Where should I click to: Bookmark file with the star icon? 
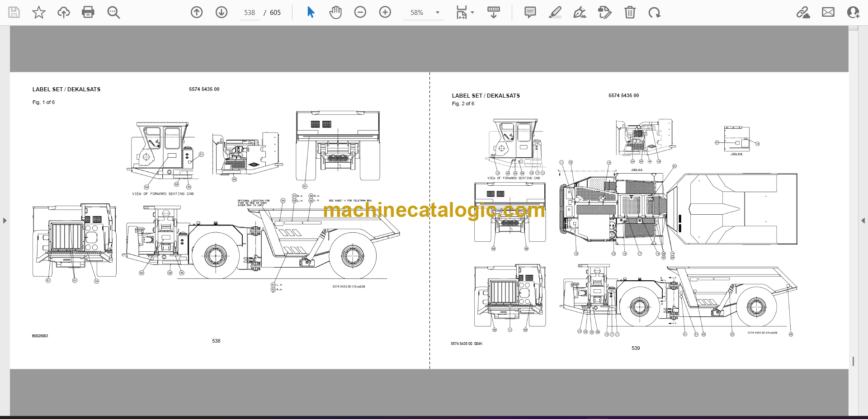39,12
